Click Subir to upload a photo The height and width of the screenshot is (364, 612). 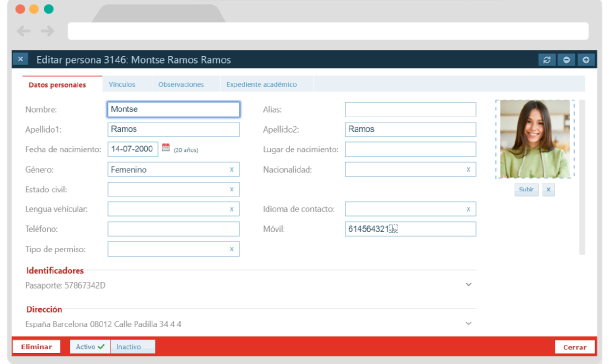click(526, 190)
